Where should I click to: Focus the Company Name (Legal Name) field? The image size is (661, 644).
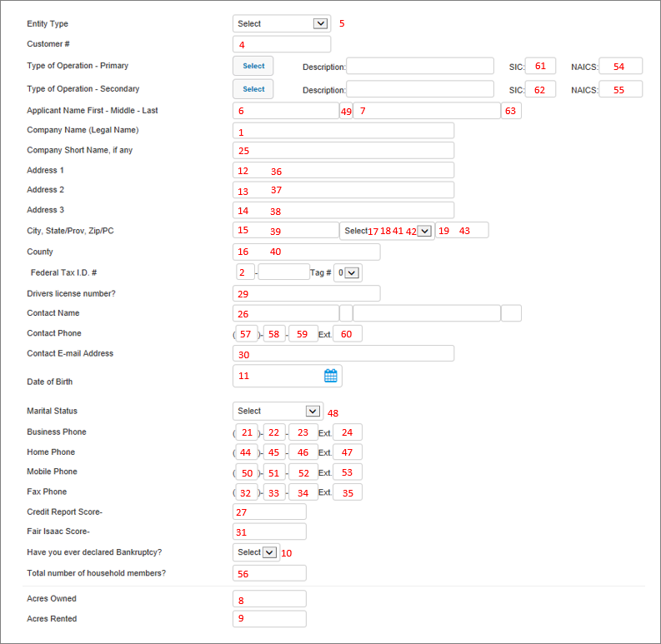[x=343, y=131]
